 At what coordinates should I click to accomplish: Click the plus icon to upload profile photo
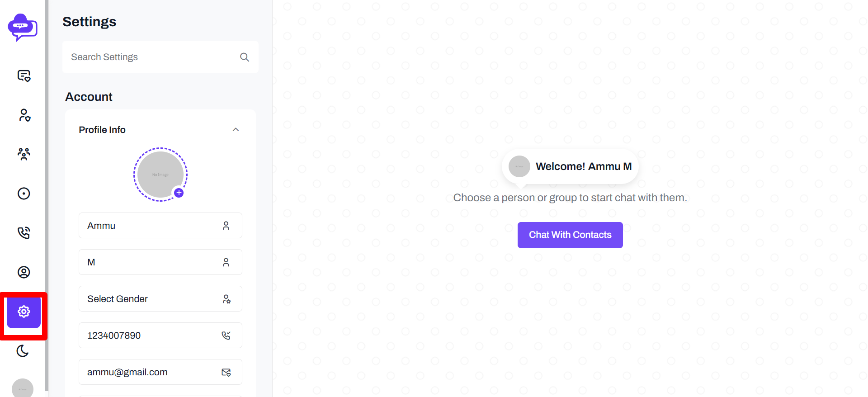click(x=179, y=193)
